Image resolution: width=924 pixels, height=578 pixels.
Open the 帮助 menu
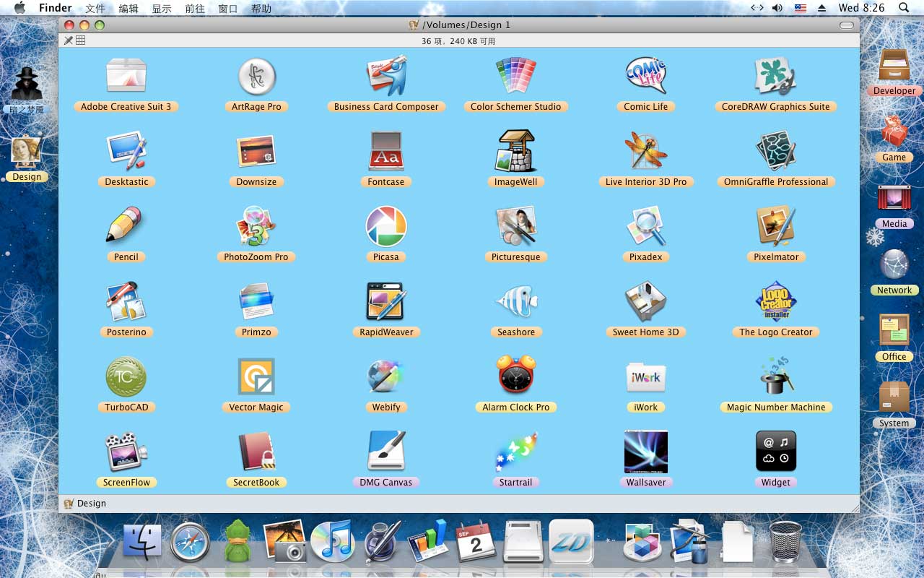[261, 9]
